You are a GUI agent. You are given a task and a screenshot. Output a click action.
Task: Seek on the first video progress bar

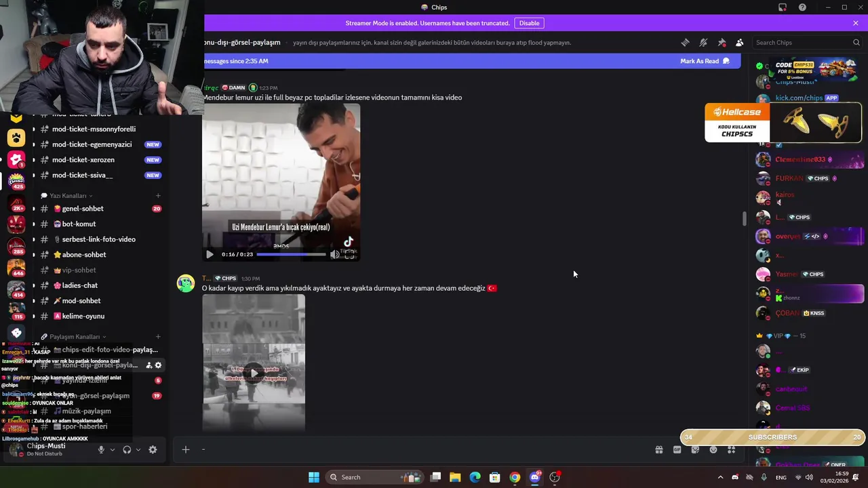tap(292, 254)
